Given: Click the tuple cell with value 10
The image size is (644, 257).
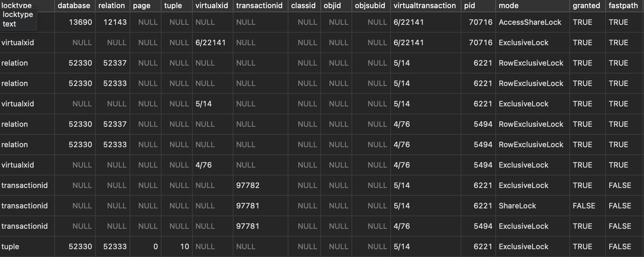Looking at the screenshot, I should click(x=184, y=246).
